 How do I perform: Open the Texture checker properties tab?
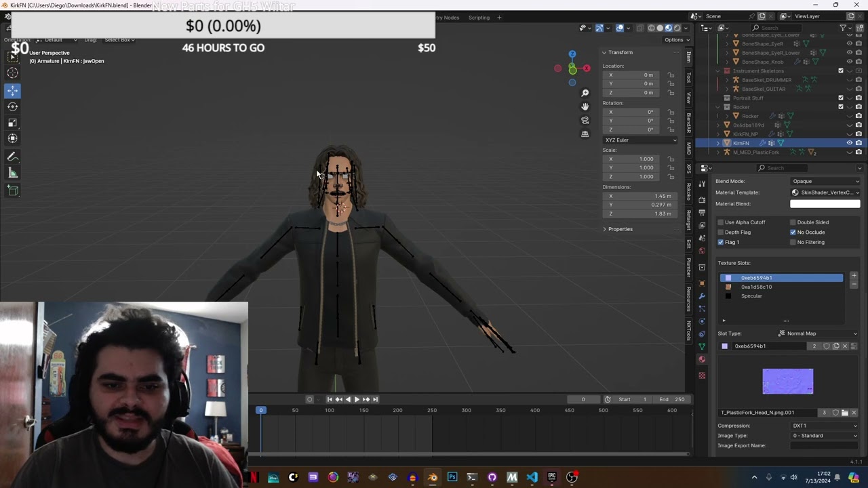coord(702,375)
